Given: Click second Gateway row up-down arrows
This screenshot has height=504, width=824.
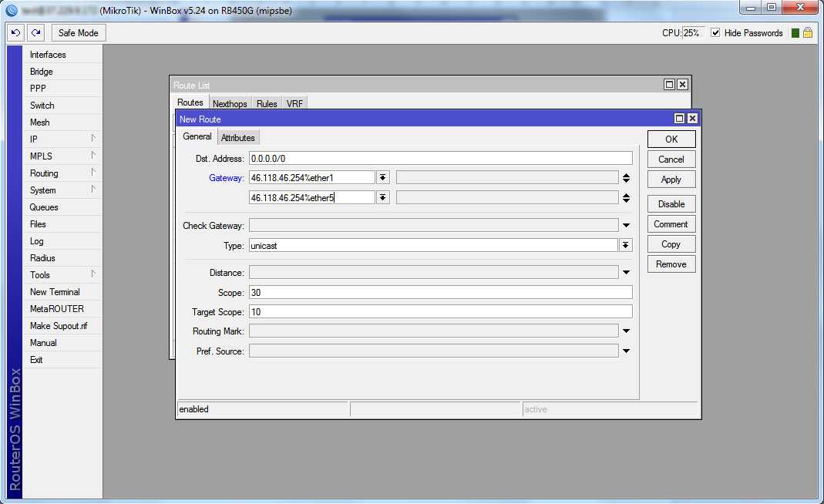Looking at the screenshot, I should 626,197.
